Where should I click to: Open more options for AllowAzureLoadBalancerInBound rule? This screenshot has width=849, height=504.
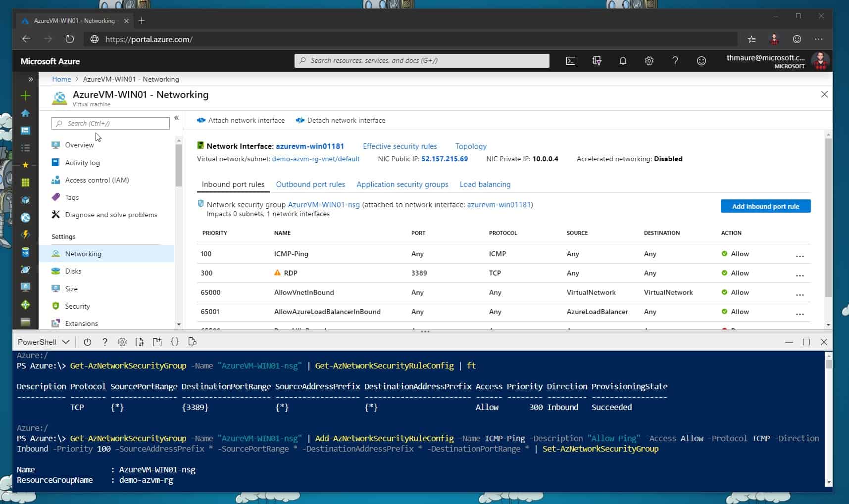point(799,314)
